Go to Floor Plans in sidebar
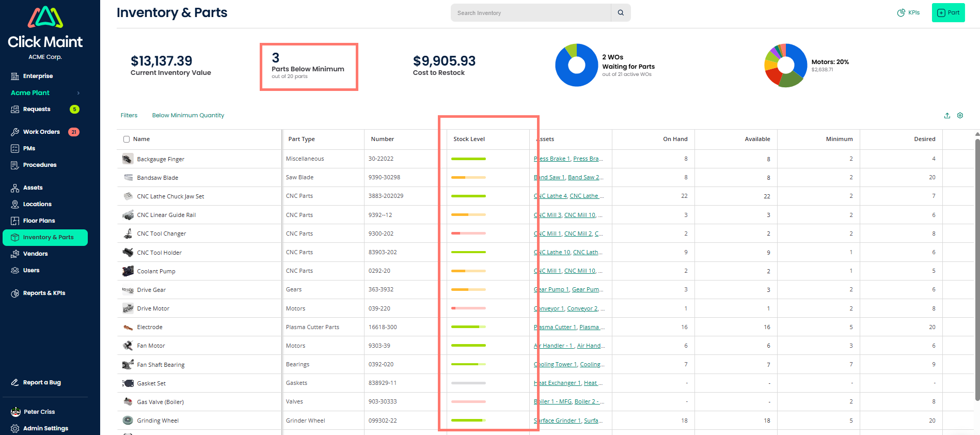This screenshot has width=980, height=435. point(39,221)
